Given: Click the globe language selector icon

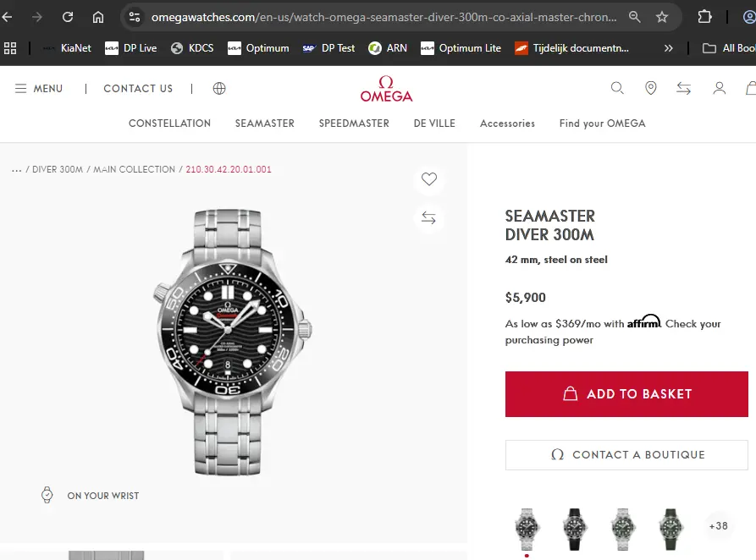Looking at the screenshot, I should click(219, 88).
